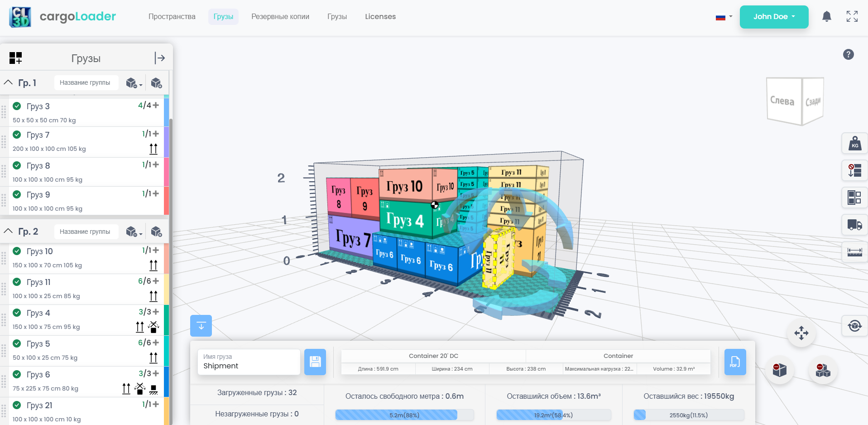Toggle the loaded checkmark on Груз 10
The height and width of the screenshot is (425, 868).
tap(16, 251)
